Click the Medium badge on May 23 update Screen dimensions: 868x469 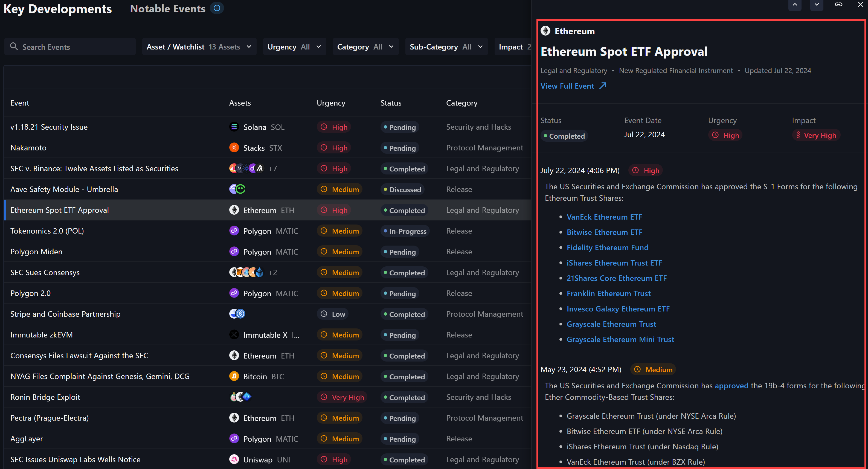[x=653, y=370]
